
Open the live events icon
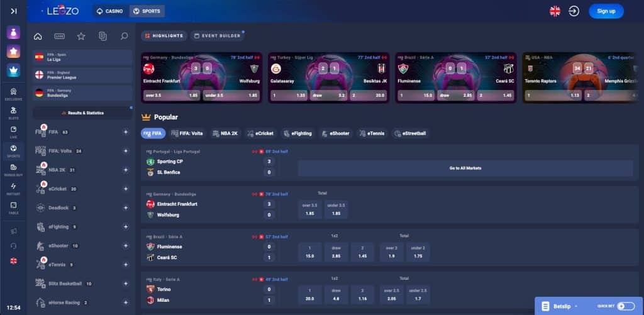(x=59, y=36)
